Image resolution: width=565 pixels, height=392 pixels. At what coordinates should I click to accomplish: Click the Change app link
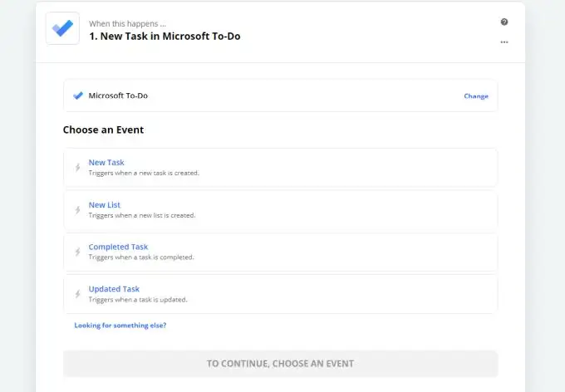476,96
